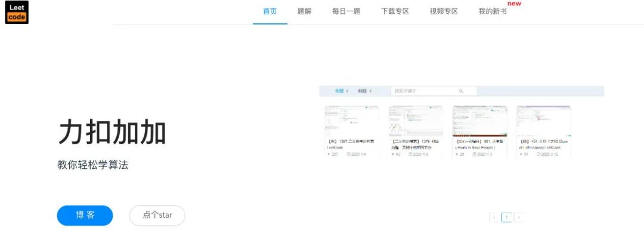The image size is (644, 238).
Task: Open the 首页 navigation tab
Action: coord(270,11)
